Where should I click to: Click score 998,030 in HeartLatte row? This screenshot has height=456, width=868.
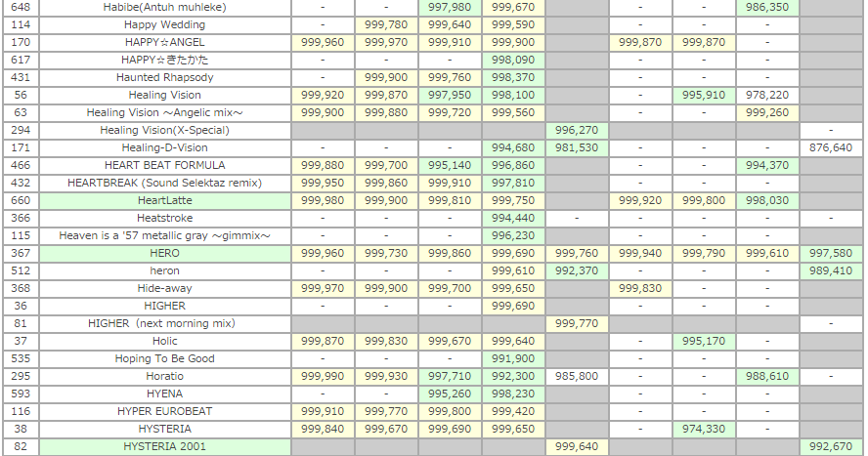pos(767,200)
